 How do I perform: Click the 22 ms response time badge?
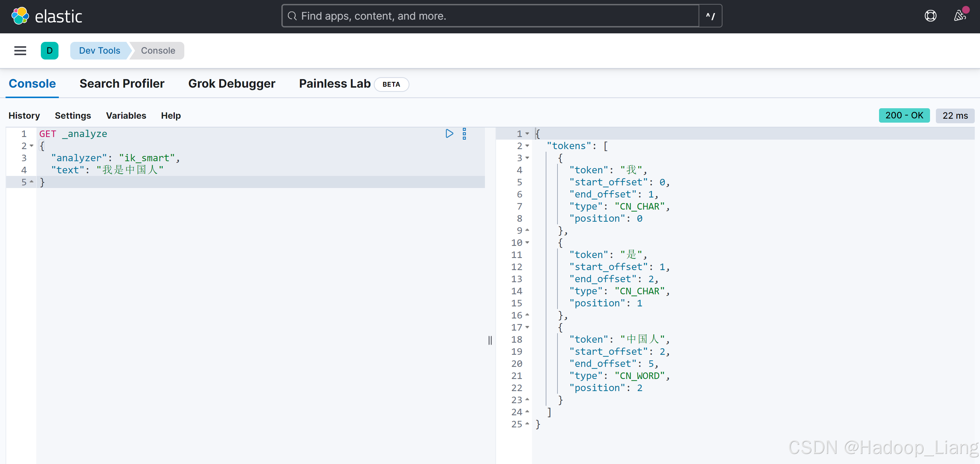(x=955, y=115)
